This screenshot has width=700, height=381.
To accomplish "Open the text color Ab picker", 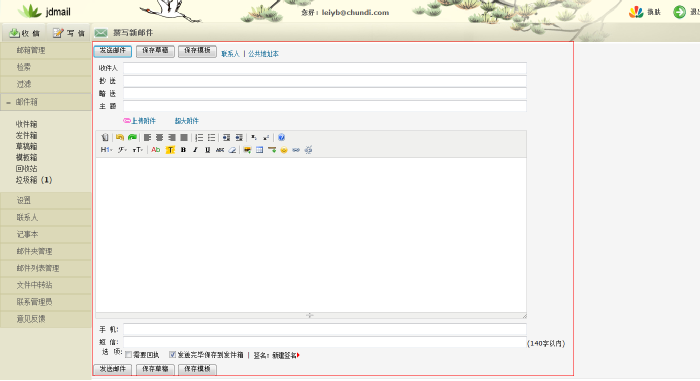I will (x=156, y=150).
